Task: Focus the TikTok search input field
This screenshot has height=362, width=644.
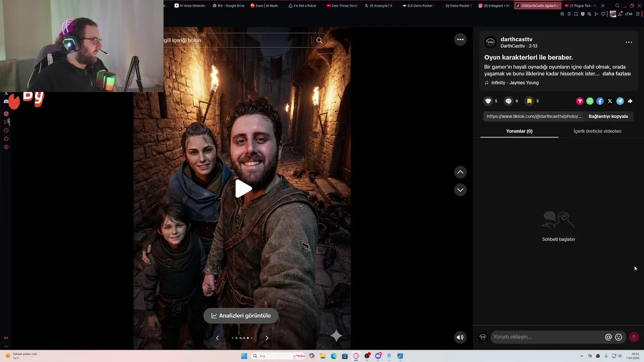Action: click(x=236, y=40)
